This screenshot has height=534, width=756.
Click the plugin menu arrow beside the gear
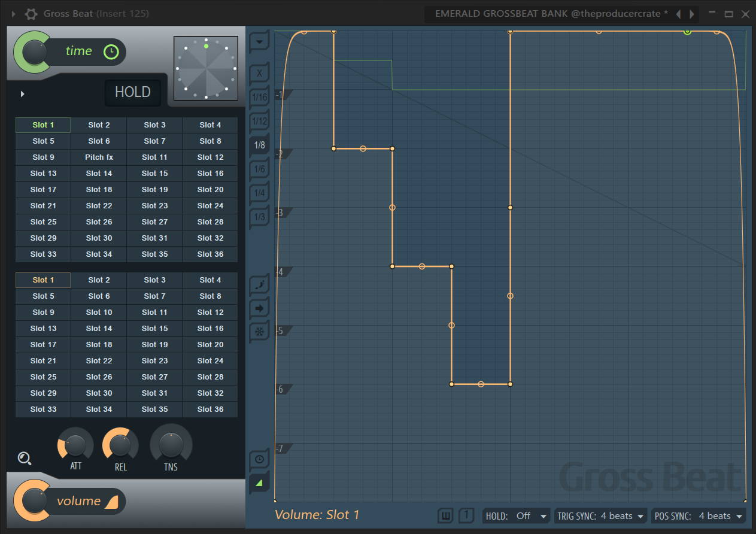point(14,14)
